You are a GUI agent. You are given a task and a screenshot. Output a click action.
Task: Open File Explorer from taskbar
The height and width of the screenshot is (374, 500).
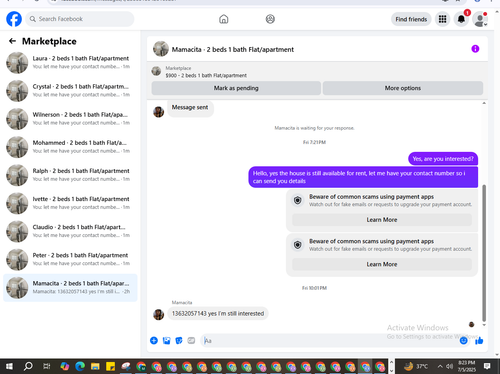95,367
